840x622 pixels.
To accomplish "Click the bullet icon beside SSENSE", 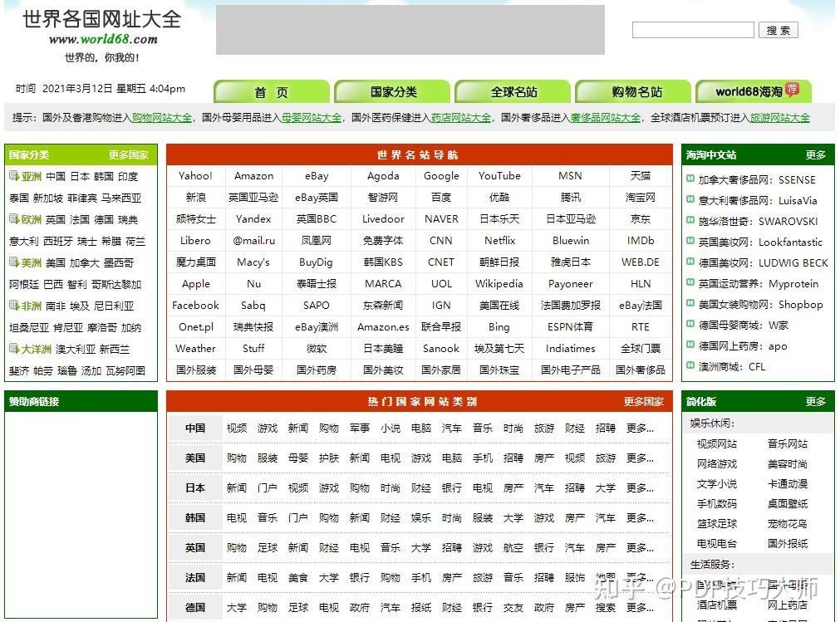I will coord(690,179).
